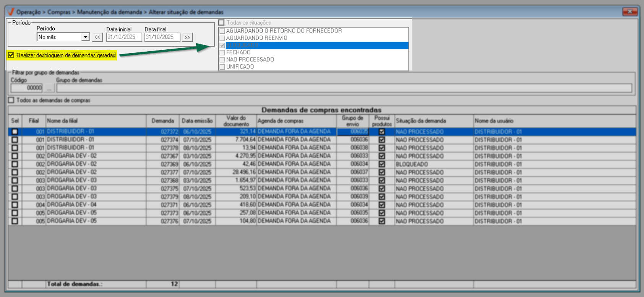Click the '...' lookup button beside Código
This screenshot has width=644, height=297.
coord(49,88)
